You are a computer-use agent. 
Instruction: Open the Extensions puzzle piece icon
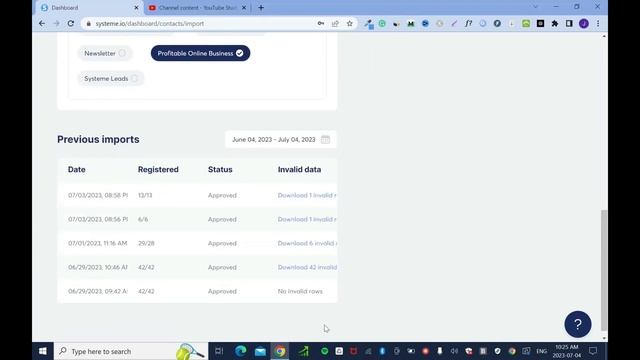(555, 24)
